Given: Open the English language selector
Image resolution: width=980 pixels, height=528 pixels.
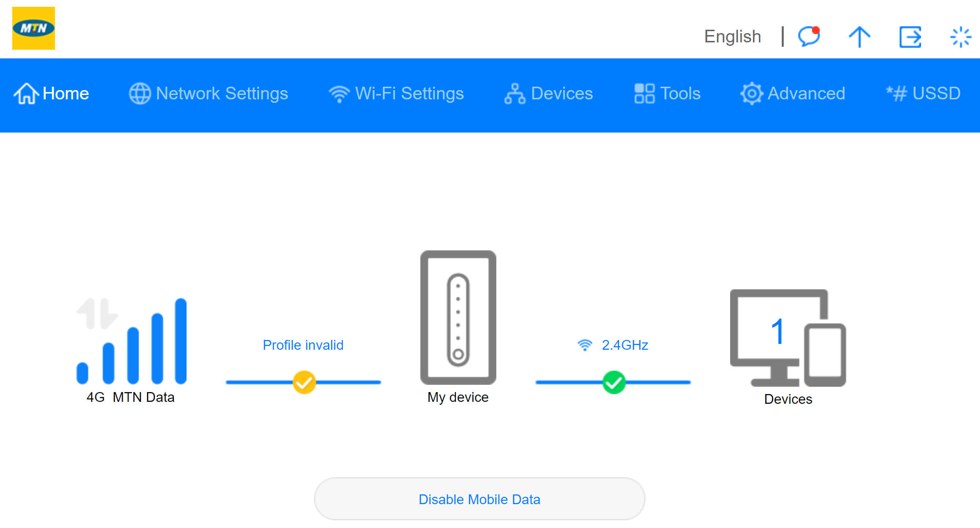Looking at the screenshot, I should click(x=732, y=37).
